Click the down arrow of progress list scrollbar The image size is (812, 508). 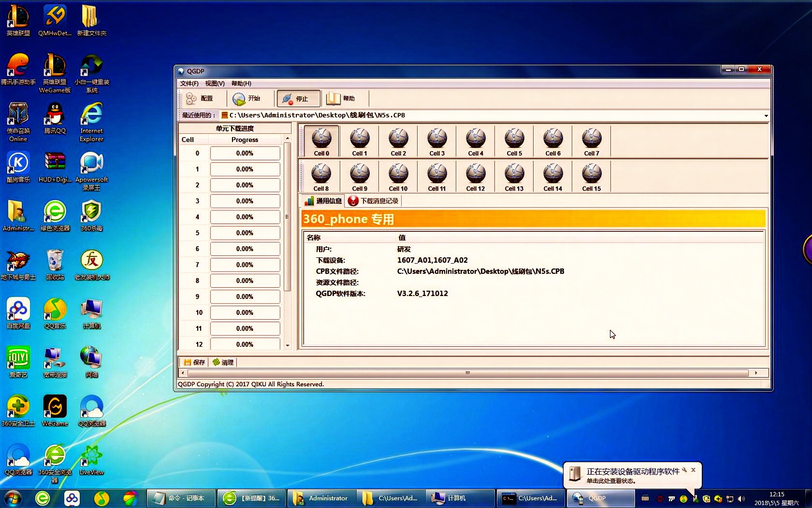click(288, 345)
